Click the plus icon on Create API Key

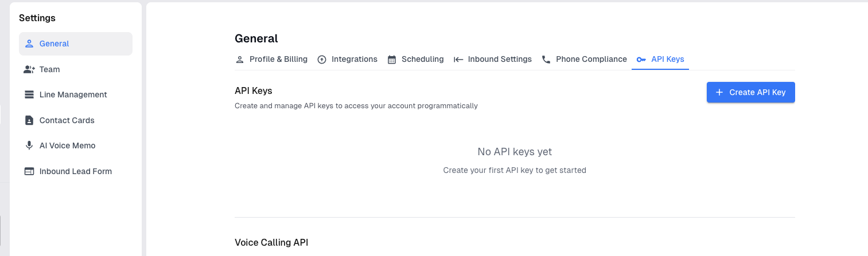coord(719,92)
